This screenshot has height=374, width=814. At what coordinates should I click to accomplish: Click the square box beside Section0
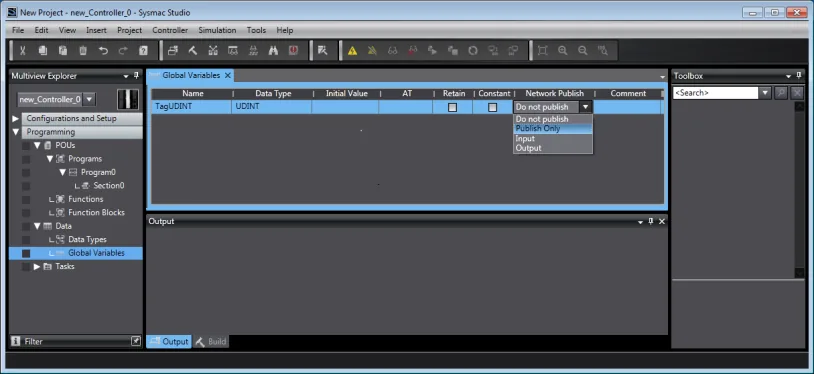tap(25, 186)
